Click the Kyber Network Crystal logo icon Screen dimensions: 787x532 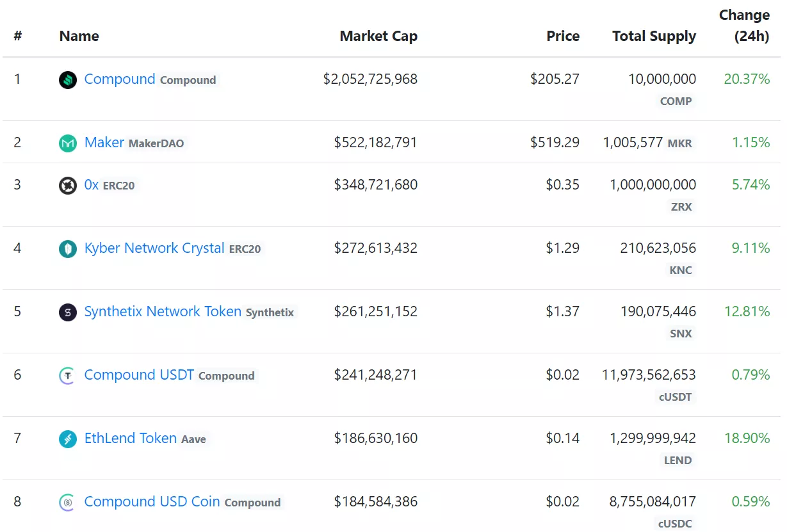(x=68, y=249)
